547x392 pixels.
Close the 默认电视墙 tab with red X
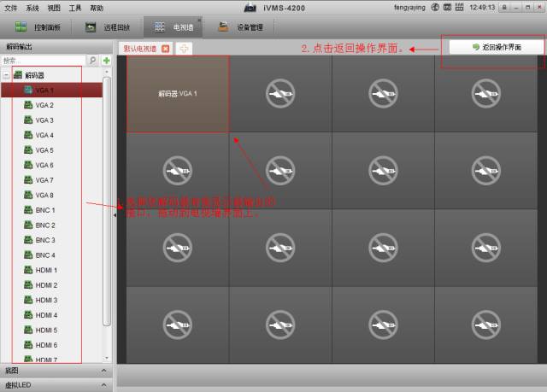[x=166, y=49]
